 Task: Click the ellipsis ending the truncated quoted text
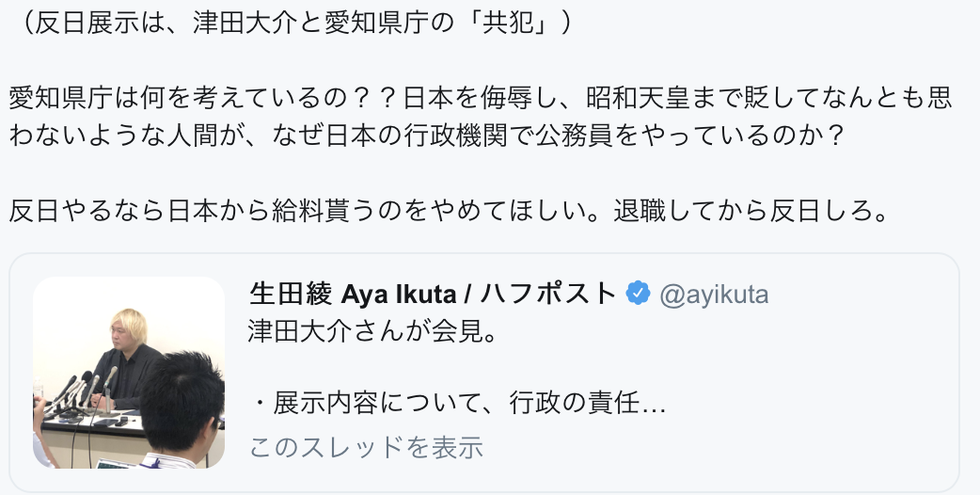point(656,406)
